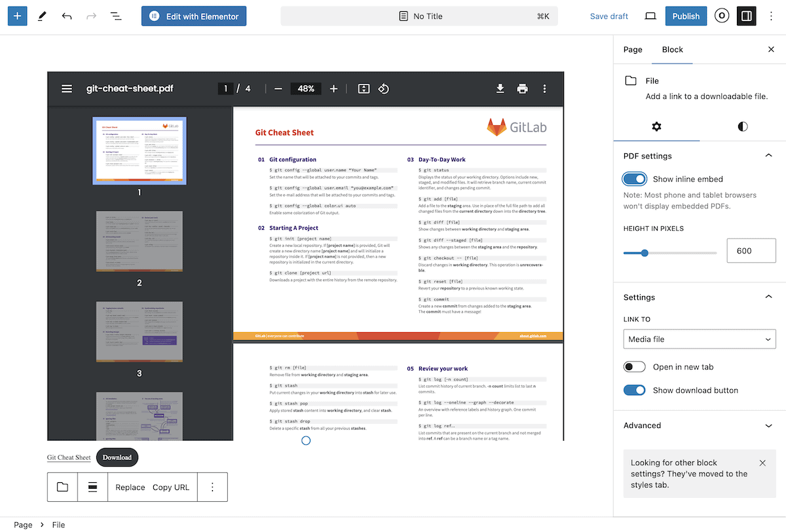Click the File block type folder icon in toolbar

(62, 487)
